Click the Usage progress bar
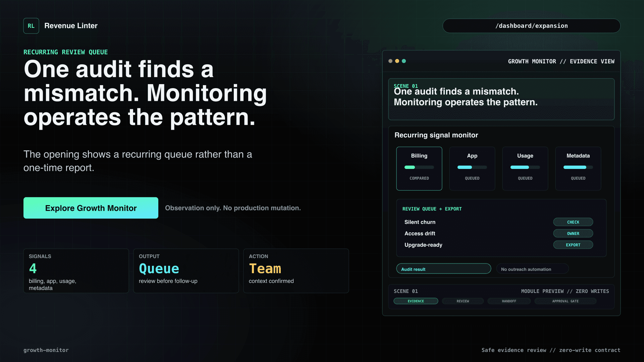The height and width of the screenshot is (362, 644). point(525,167)
